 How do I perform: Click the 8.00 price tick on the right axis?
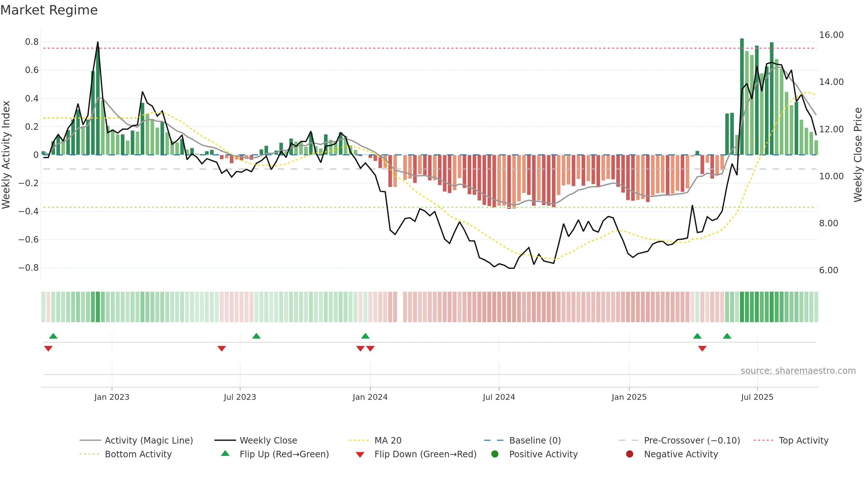point(828,223)
